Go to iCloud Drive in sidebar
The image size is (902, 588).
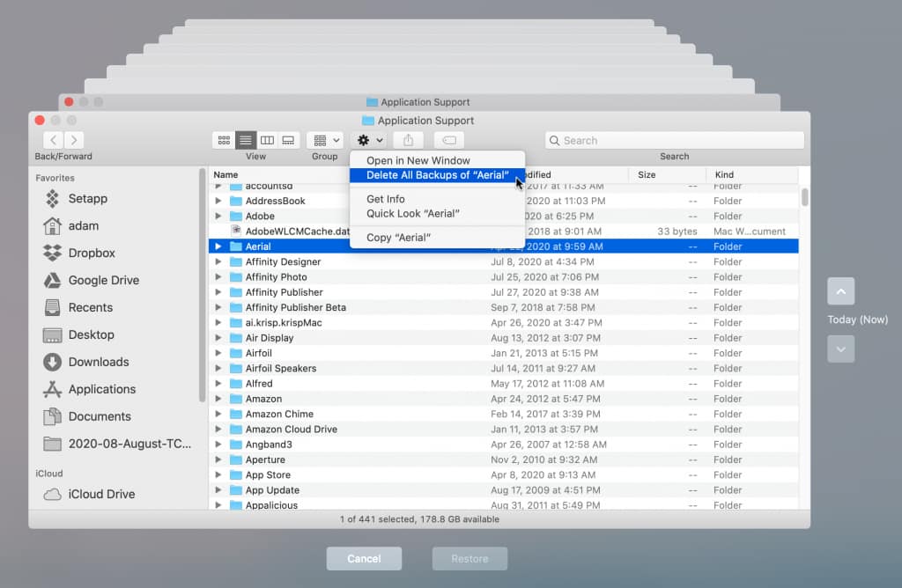(x=101, y=494)
